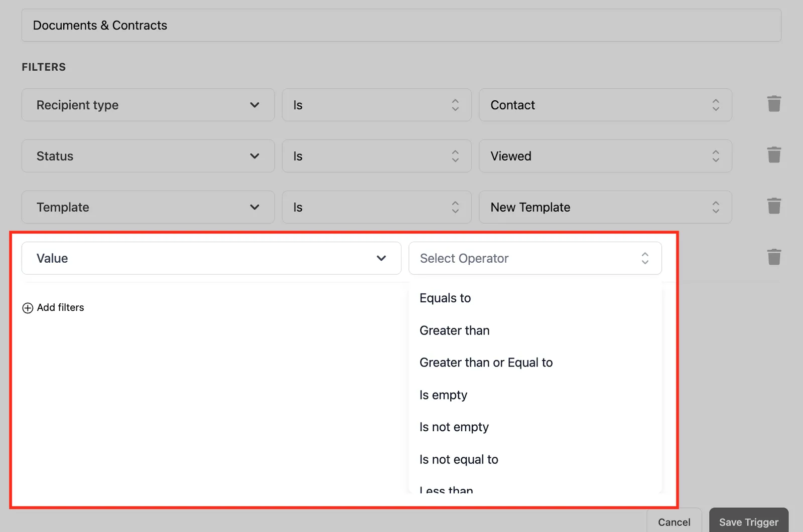
Task: Open the Recipient type field dropdown
Action: coord(148,105)
